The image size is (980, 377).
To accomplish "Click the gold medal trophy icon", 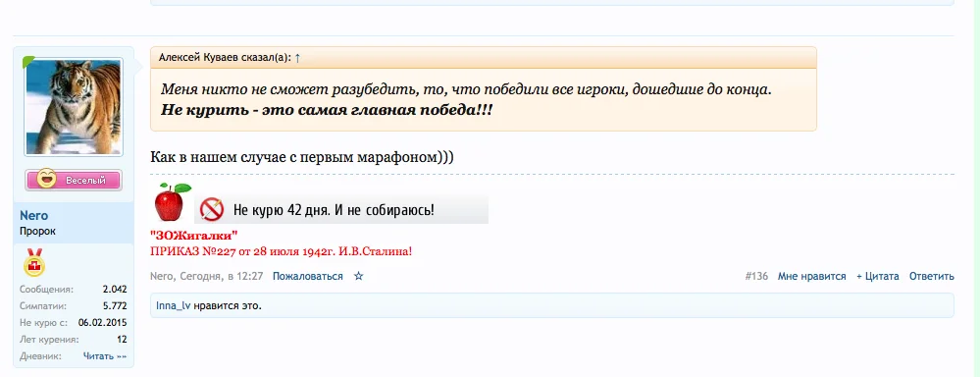I will (33, 262).
